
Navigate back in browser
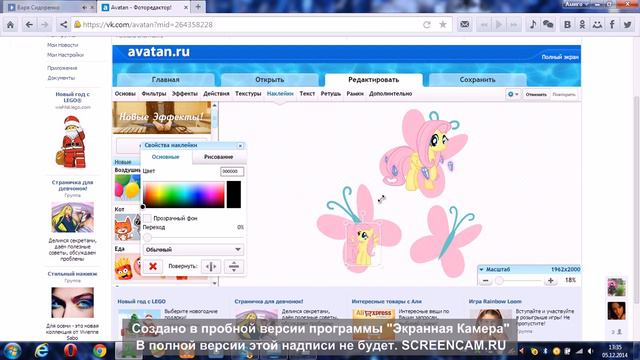click(29, 25)
